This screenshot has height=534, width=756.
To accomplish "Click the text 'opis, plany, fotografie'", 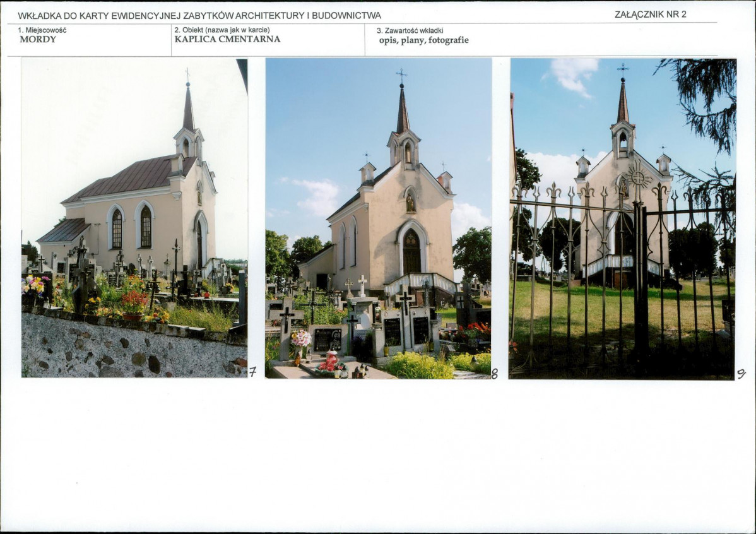I will [424, 40].
